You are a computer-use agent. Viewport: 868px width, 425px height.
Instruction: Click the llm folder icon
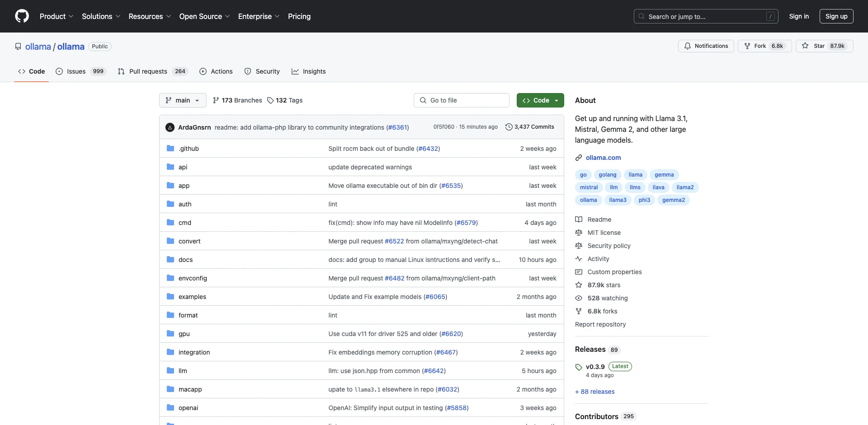[x=170, y=371]
